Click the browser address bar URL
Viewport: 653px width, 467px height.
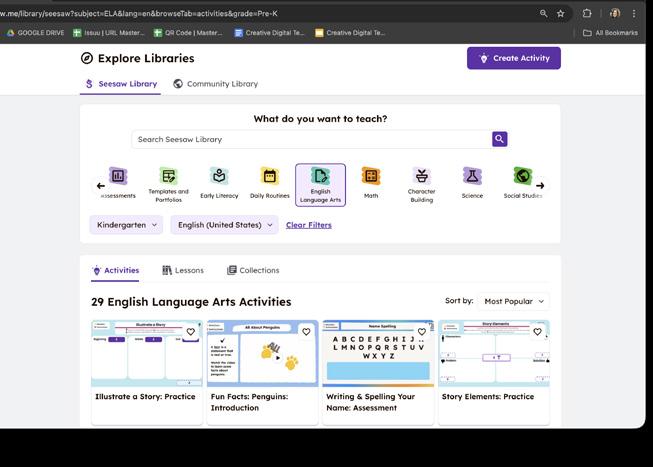click(x=139, y=13)
